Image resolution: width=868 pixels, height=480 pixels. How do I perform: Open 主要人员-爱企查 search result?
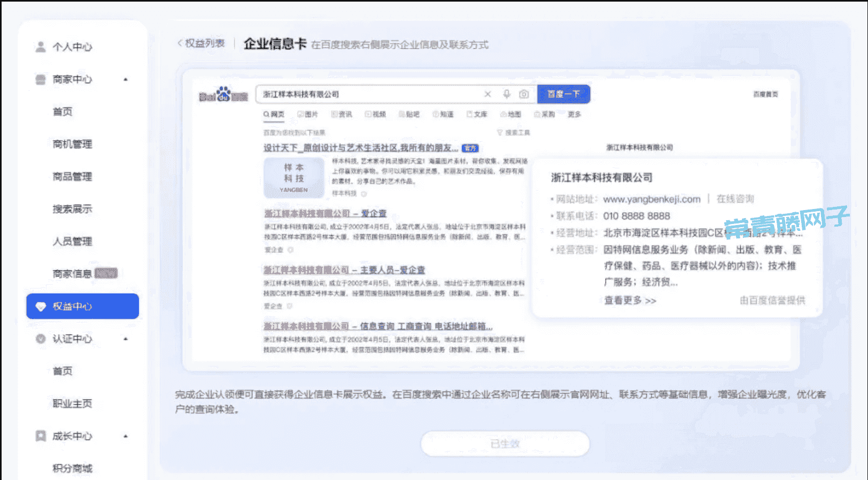pos(344,270)
